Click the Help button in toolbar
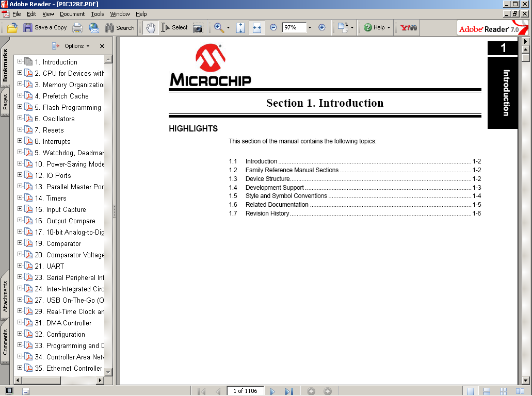532x396 pixels. (374, 27)
